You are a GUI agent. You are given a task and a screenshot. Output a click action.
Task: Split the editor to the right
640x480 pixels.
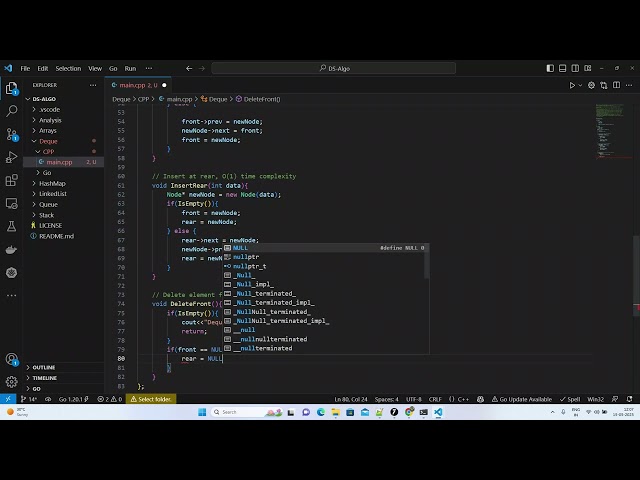(x=616, y=85)
